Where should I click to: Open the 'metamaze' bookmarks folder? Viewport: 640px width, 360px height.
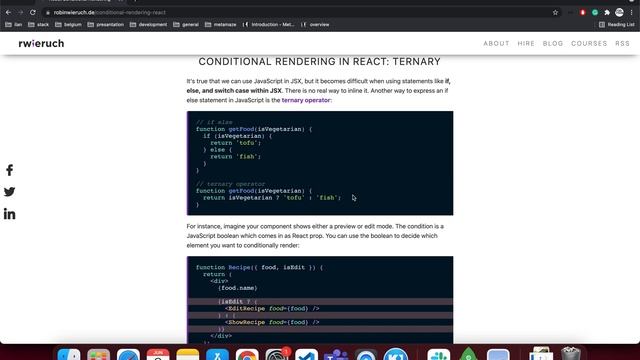pos(220,24)
